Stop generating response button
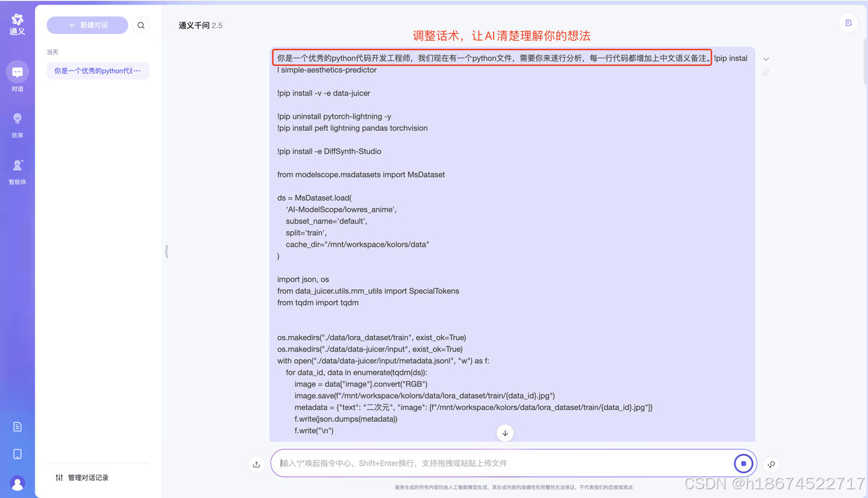 [x=743, y=463]
